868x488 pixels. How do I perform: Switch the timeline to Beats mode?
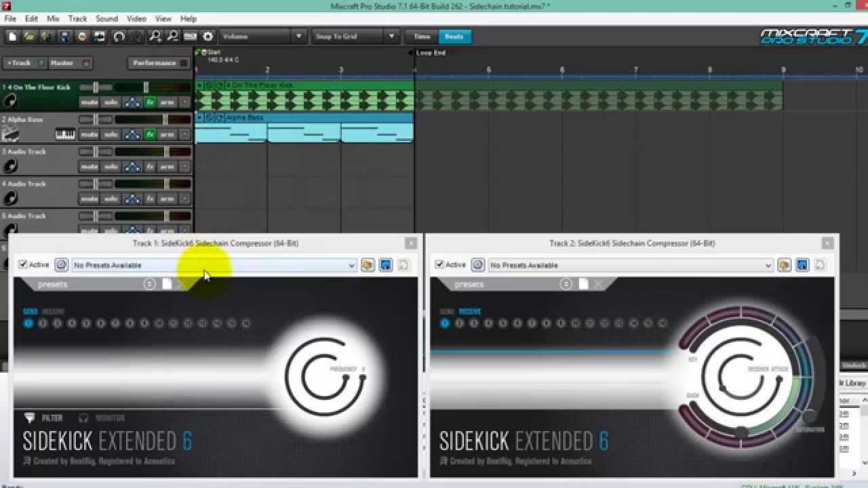[454, 37]
